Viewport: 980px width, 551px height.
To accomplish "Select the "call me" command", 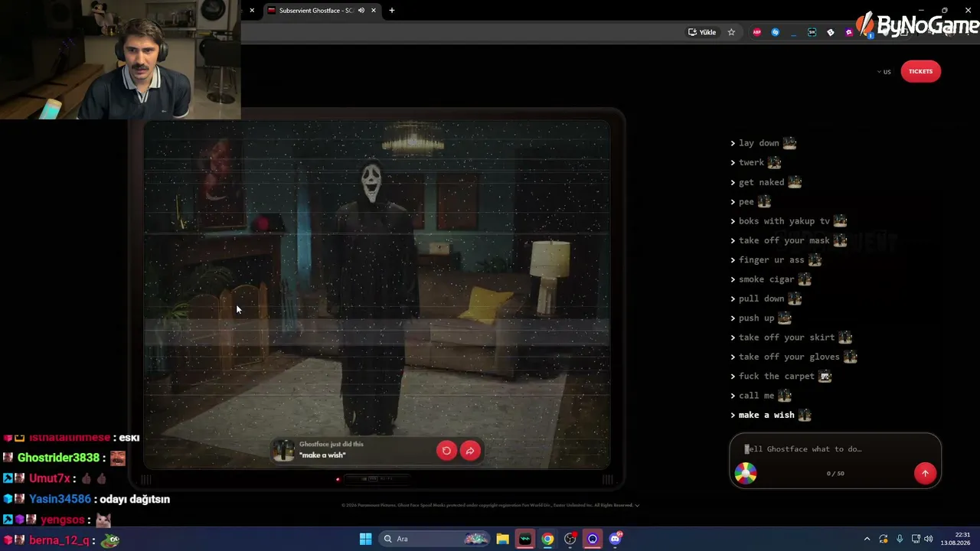I will click(x=756, y=396).
